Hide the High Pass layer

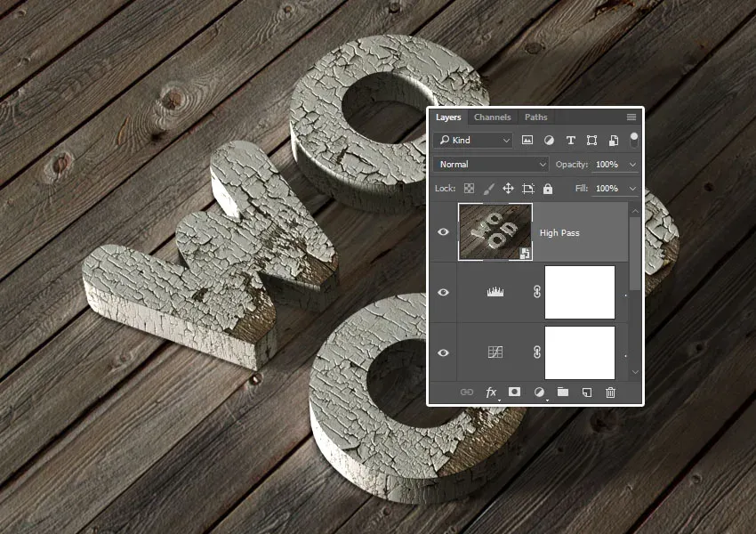click(443, 232)
